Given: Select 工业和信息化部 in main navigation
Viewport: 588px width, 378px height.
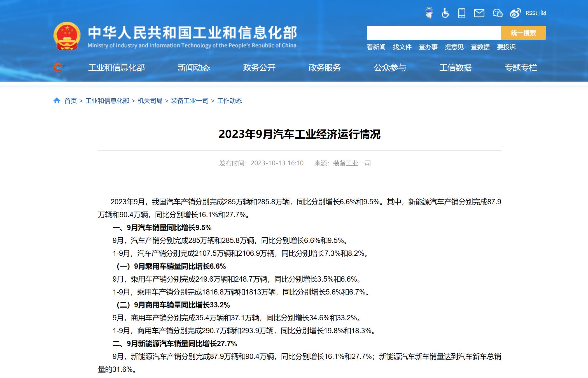Looking at the screenshot, I should tap(116, 68).
